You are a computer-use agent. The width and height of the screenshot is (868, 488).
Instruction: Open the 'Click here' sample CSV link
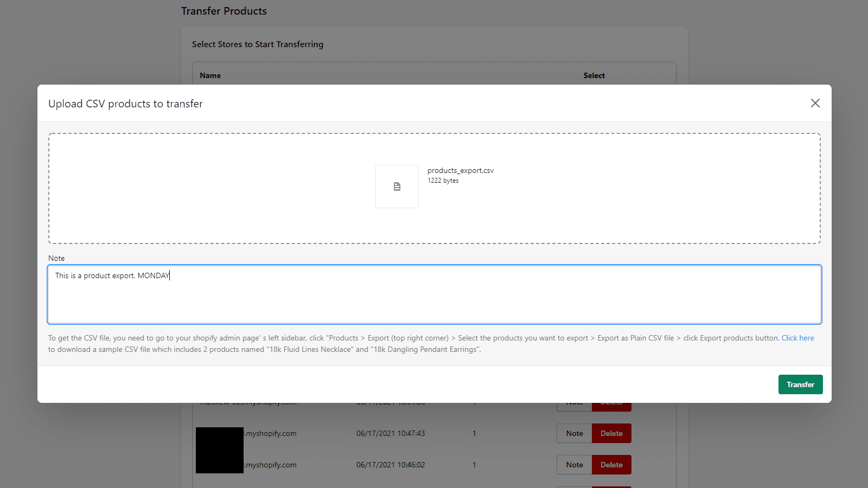click(x=797, y=338)
